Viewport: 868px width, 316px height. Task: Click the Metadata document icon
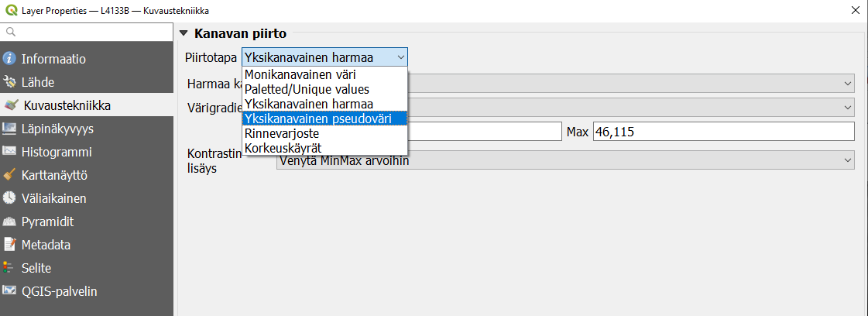[x=10, y=244]
